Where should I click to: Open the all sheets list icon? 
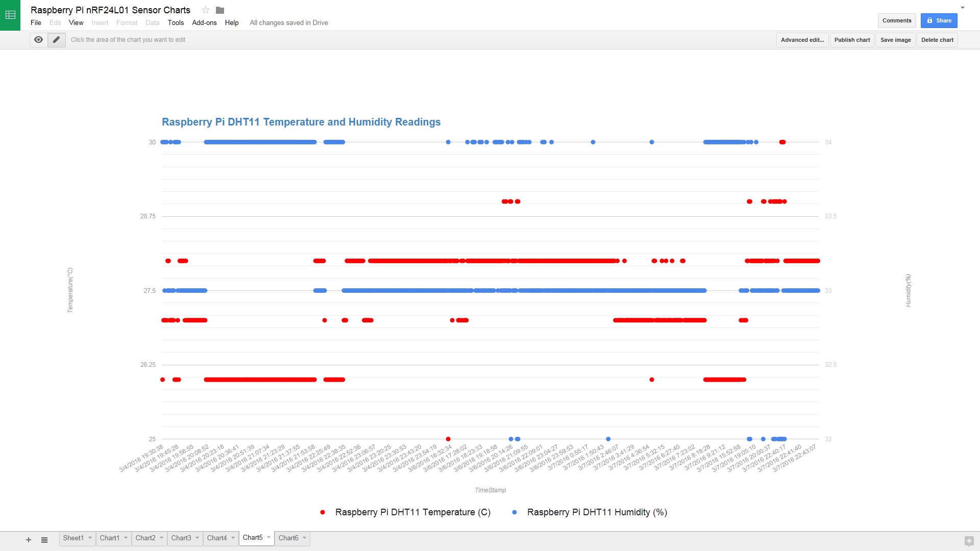tap(44, 540)
